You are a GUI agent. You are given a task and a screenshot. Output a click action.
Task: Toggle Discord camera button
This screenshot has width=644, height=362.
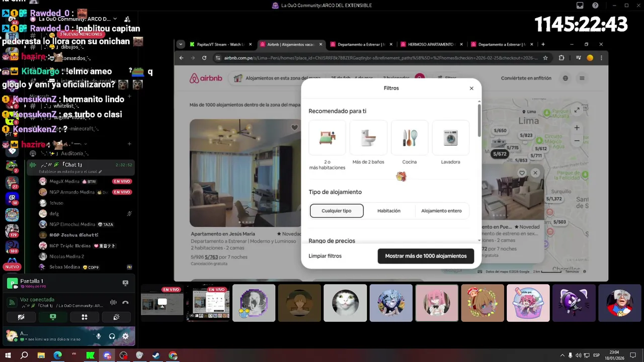[x=21, y=317]
